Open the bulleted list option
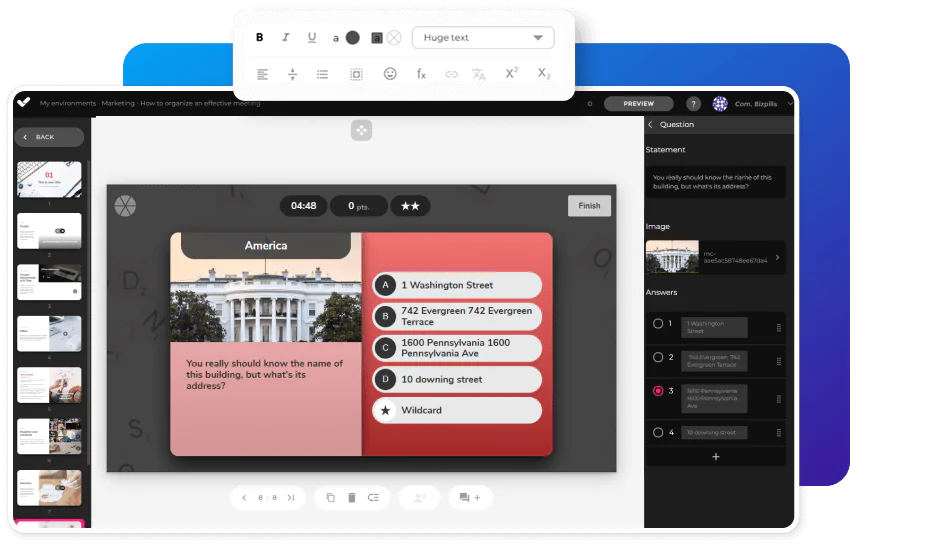This screenshot has width=949, height=549. coord(322,74)
